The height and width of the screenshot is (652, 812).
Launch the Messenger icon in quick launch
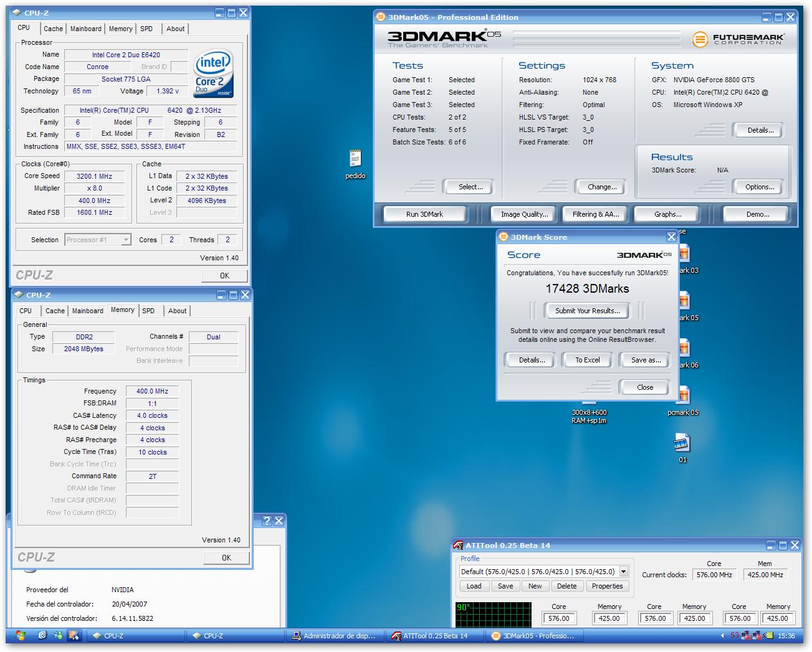(x=59, y=636)
